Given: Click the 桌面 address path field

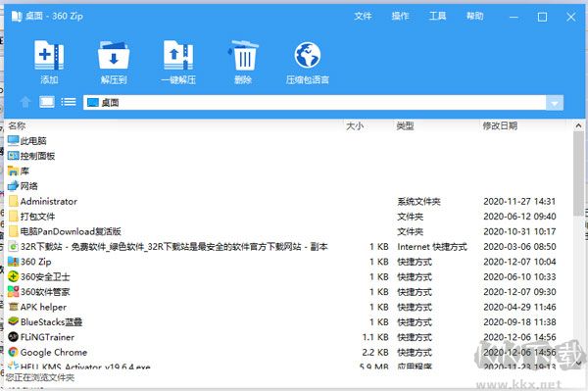Looking at the screenshot, I should (x=315, y=103).
